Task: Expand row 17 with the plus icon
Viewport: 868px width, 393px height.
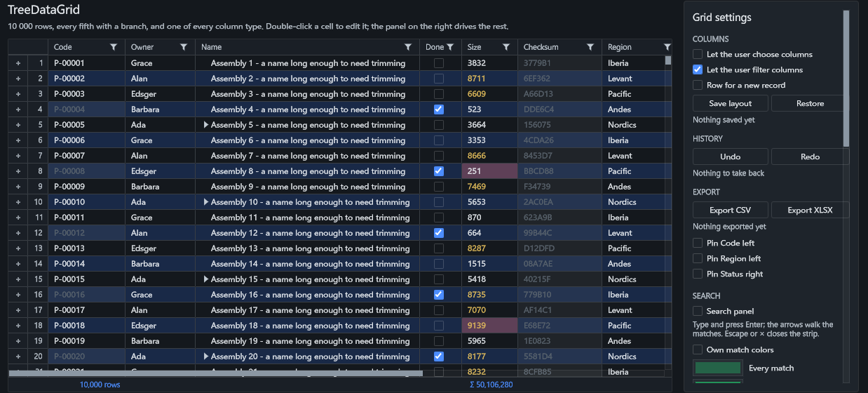Action: coord(18,310)
